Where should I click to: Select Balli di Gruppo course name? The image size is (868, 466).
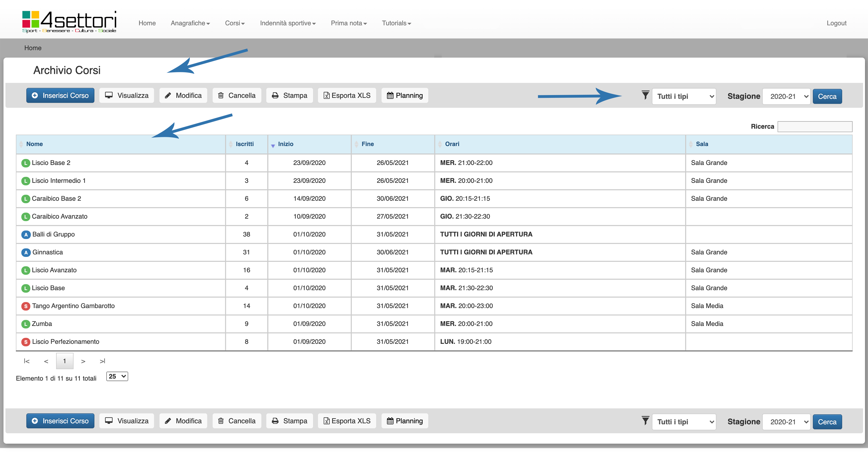[x=54, y=235]
